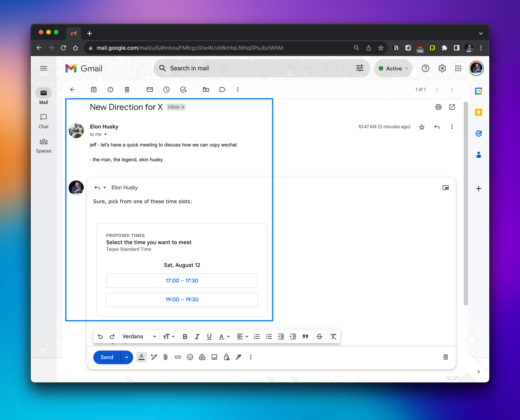Screen dimensions: 520x420
Task: Send the reply
Action: click(107, 357)
